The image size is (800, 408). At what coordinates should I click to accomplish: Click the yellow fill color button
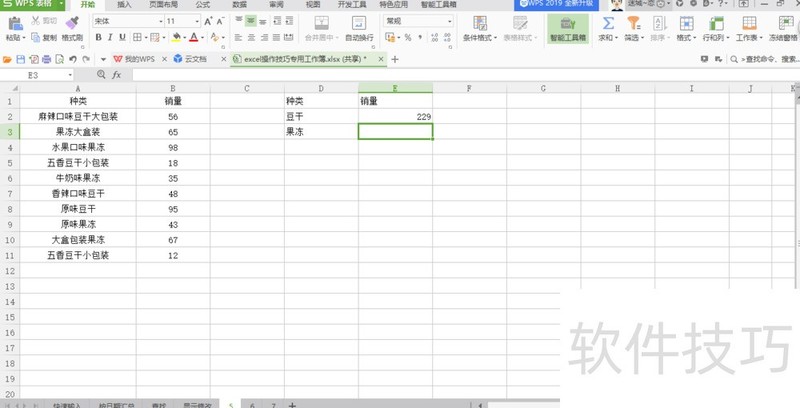point(175,38)
